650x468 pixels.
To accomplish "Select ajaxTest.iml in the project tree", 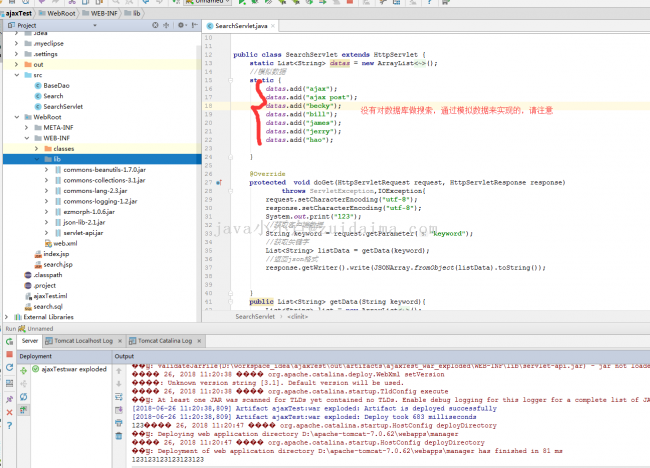I will 46,296.
